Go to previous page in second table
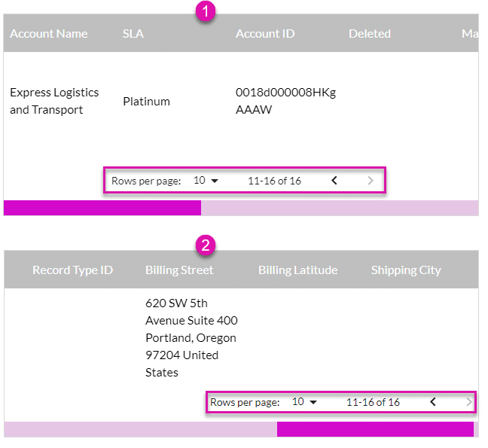Viewport: 488px width, 448px height. point(433,402)
